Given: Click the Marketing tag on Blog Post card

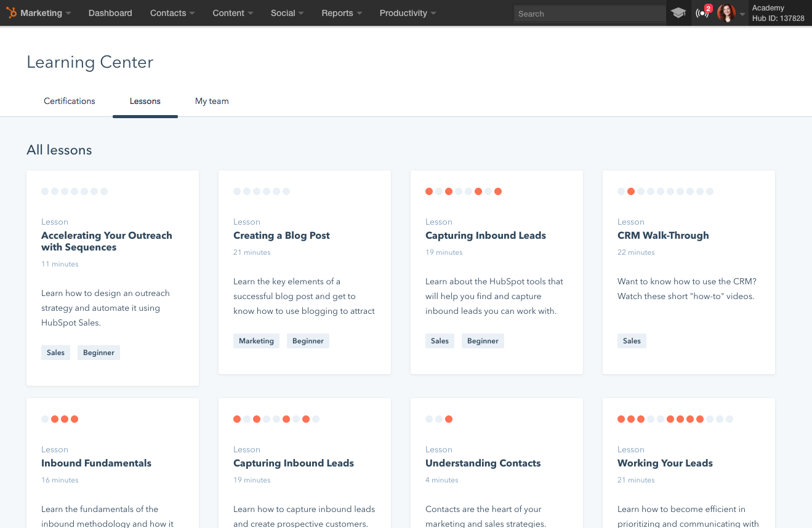Looking at the screenshot, I should (x=256, y=341).
